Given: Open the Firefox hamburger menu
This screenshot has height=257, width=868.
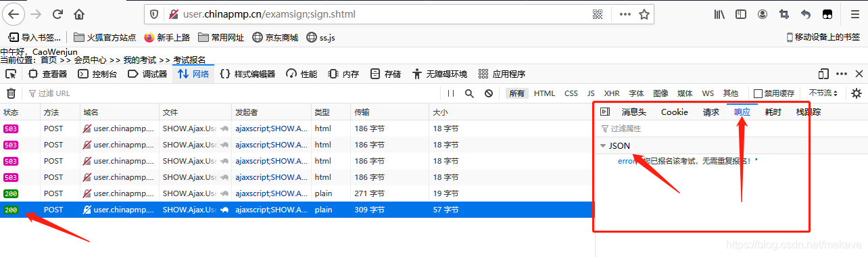Looking at the screenshot, I should 854,14.
